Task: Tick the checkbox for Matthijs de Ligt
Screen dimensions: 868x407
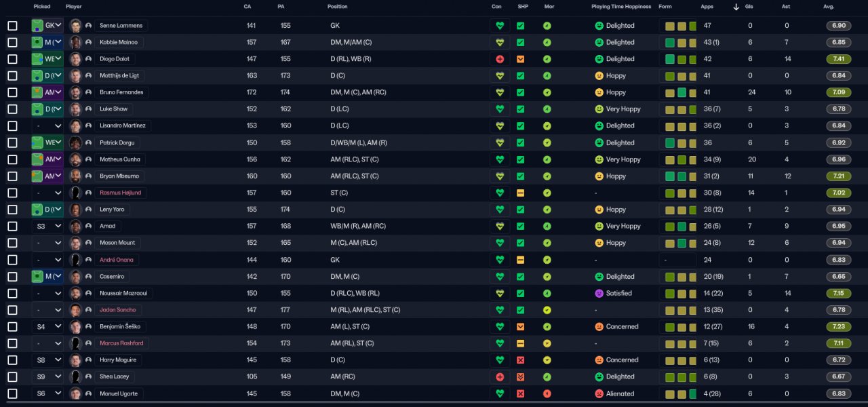Action: click(12, 76)
